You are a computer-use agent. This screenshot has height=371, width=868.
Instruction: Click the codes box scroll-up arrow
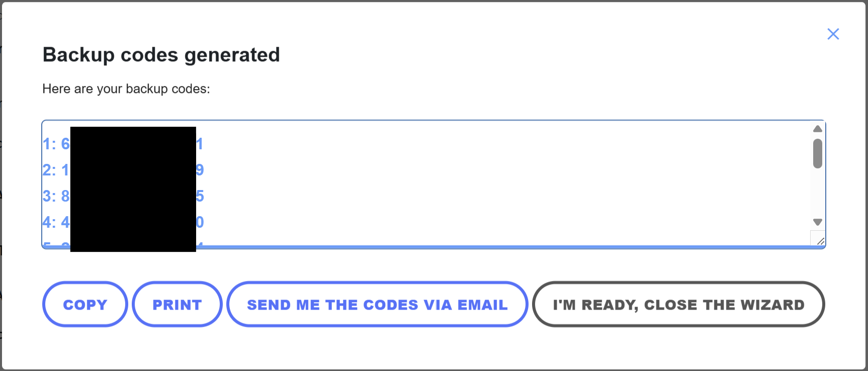(x=818, y=129)
